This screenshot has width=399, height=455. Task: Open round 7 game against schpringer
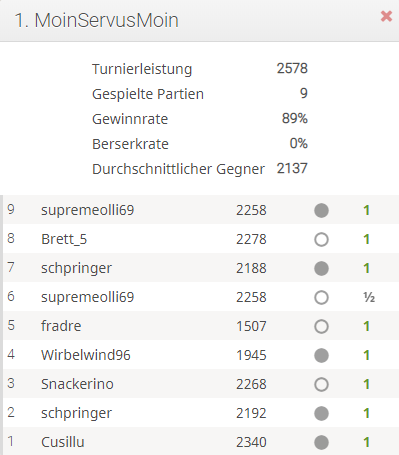pyautogui.click(x=201, y=268)
